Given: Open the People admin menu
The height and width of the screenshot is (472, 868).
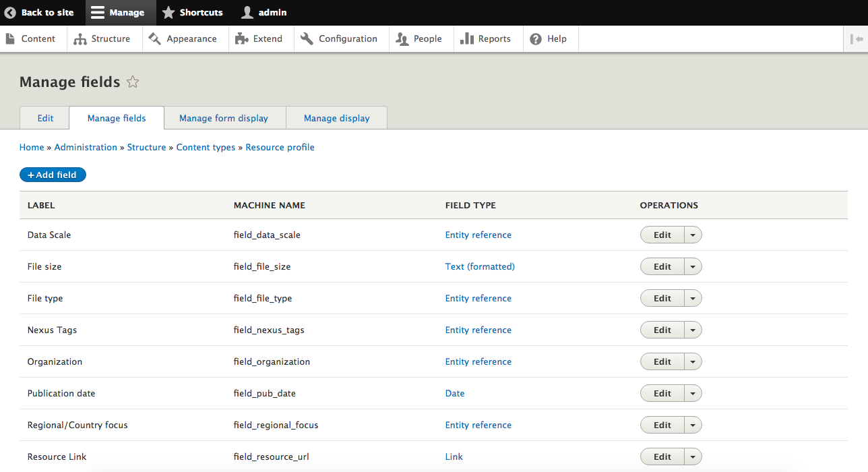Looking at the screenshot, I should coord(419,39).
